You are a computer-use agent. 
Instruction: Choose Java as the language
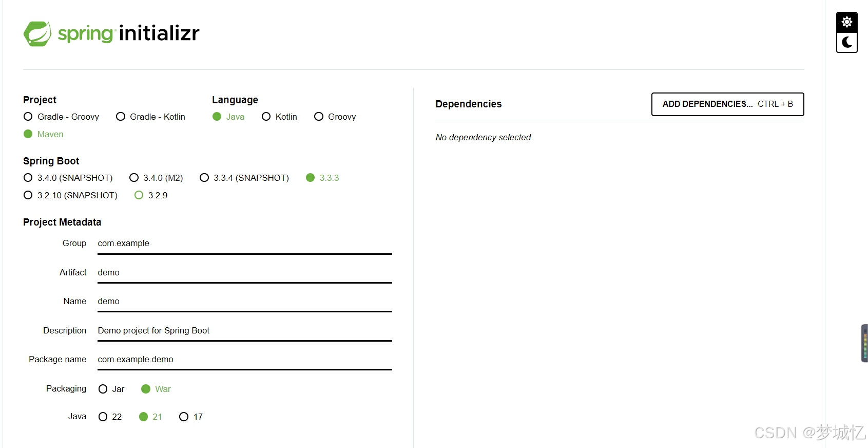(x=228, y=117)
